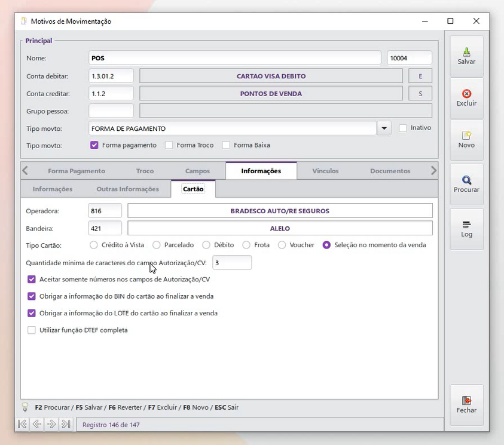Toggle the Forma Troco checkbox
This screenshot has height=445, width=504.
[169, 145]
